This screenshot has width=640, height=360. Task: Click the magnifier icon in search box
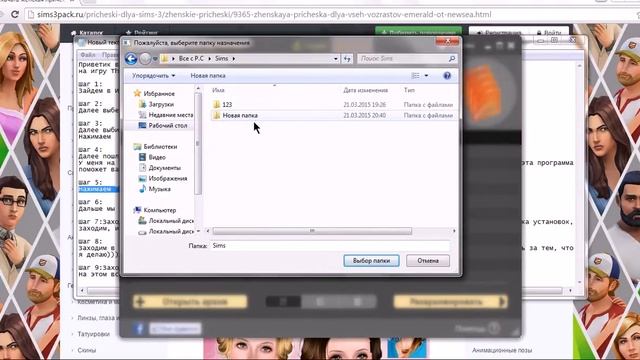(452, 59)
